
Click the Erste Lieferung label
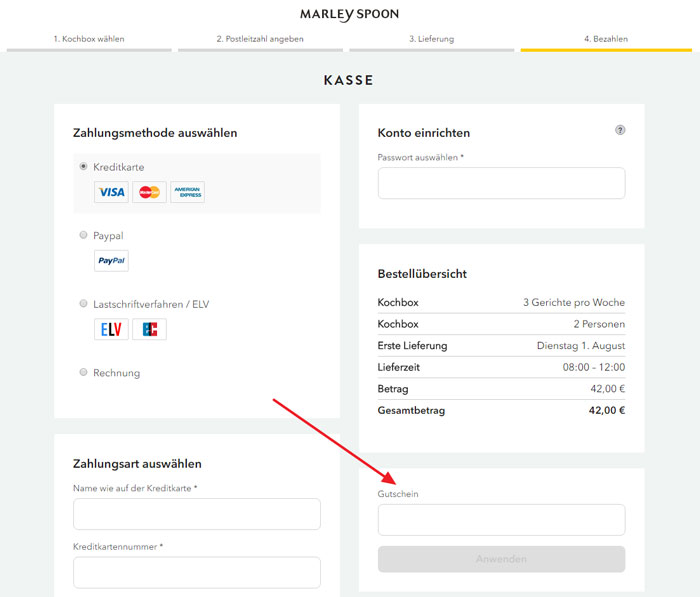coord(412,346)
